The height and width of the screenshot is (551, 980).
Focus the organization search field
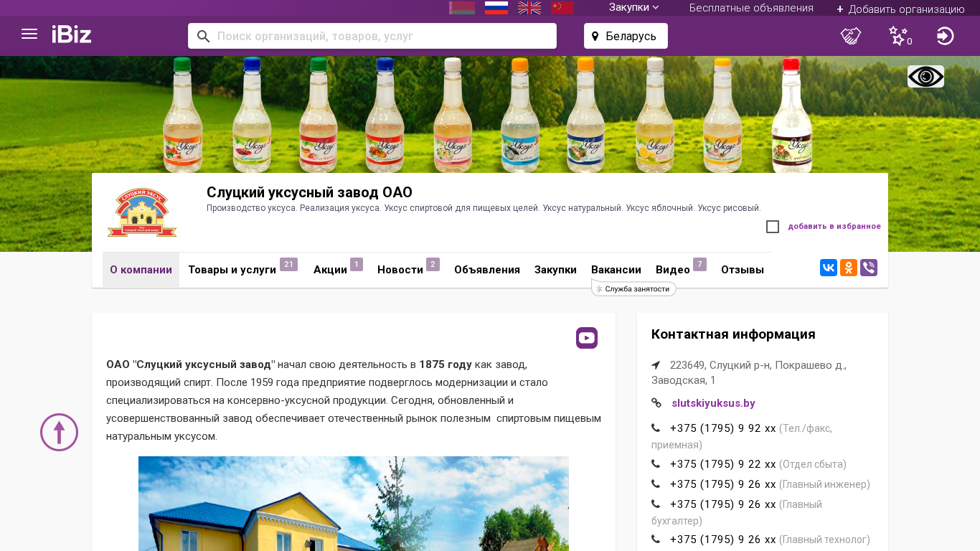pyautogui.click(x=372, y=36)
